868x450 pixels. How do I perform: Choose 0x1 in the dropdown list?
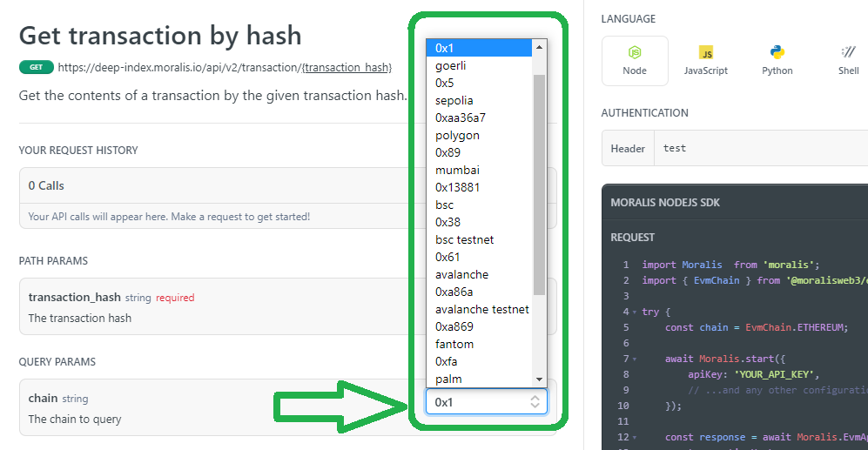[479, 48]
